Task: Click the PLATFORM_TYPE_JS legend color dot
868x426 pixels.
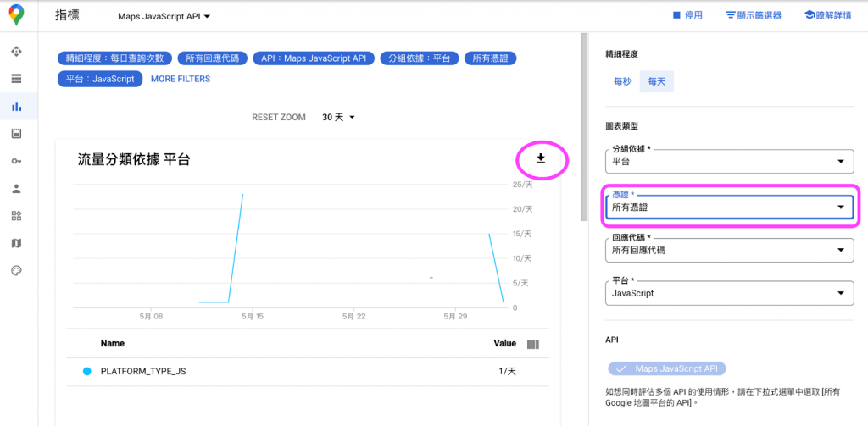Action: pos(87,372)
